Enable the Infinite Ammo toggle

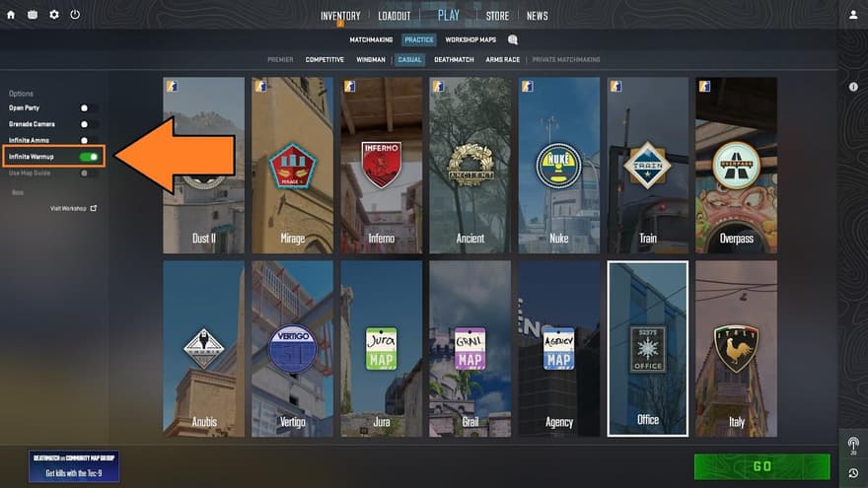click(x=89, y=141)
